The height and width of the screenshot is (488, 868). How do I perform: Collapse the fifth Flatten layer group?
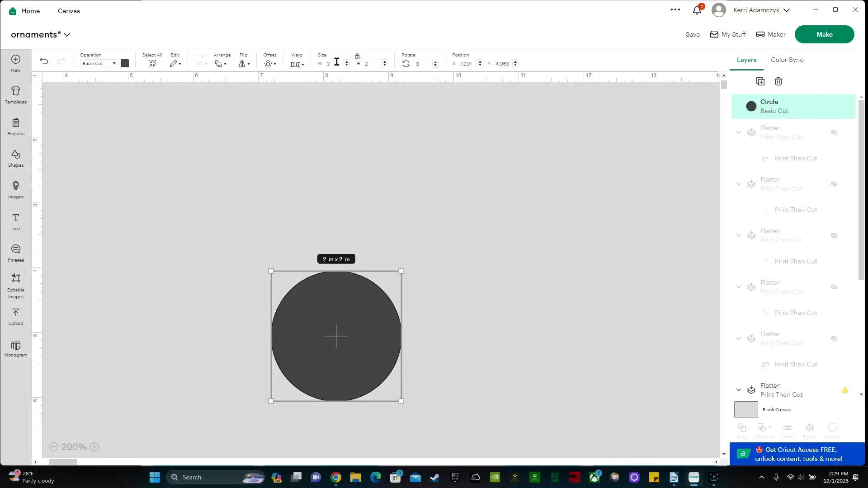[739, 338]
